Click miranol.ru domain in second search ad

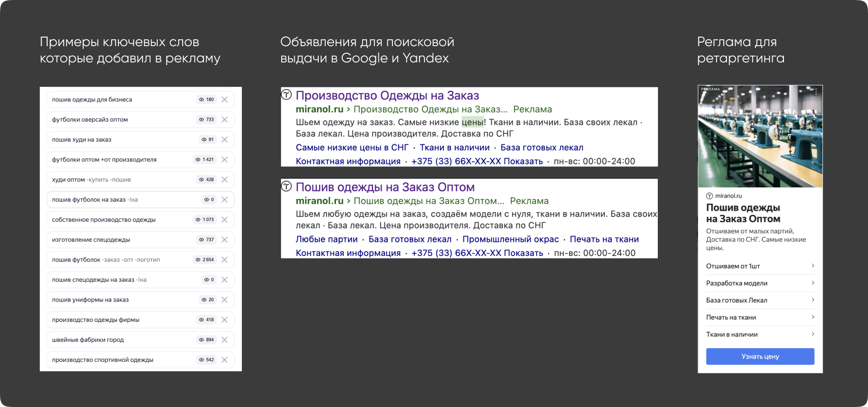320,201
